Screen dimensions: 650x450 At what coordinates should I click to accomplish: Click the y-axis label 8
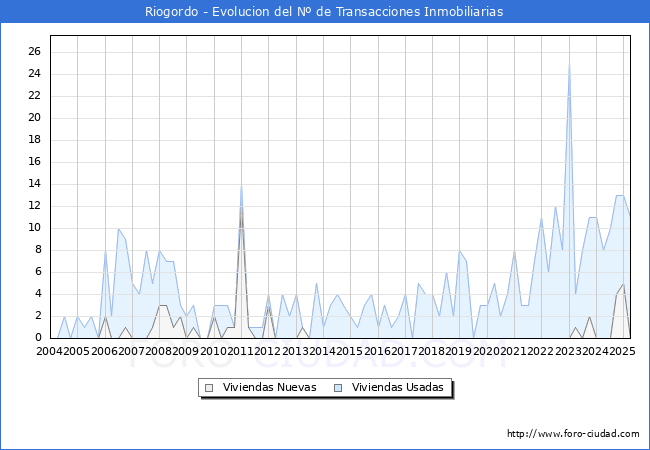(x=38, y=249)
